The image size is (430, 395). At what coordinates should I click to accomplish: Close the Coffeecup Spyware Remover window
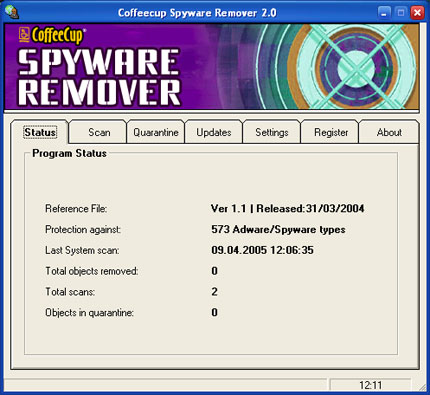[417, 13]
